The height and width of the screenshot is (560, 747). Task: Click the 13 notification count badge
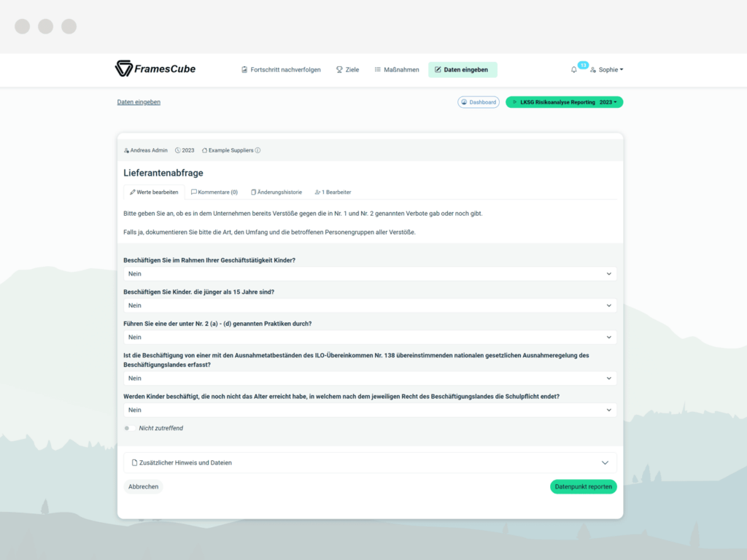583,65
